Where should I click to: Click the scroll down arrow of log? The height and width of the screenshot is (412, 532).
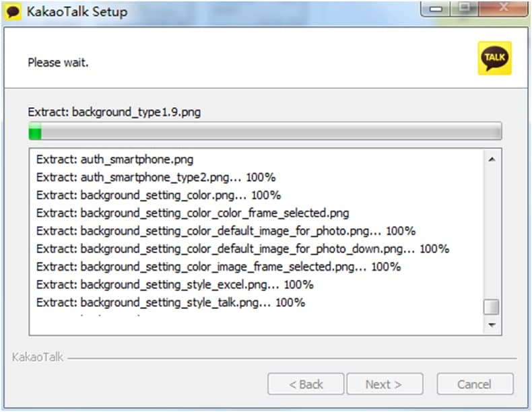pos(492,325)
